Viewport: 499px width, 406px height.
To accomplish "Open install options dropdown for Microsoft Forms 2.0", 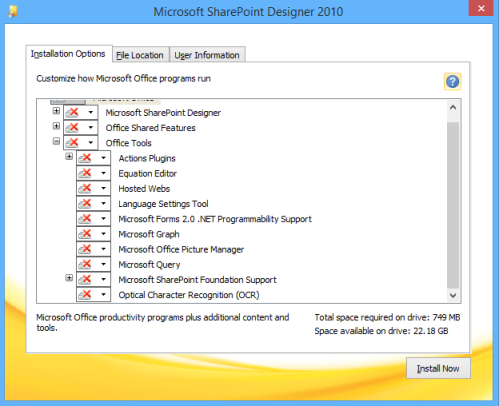I will 103,219.
